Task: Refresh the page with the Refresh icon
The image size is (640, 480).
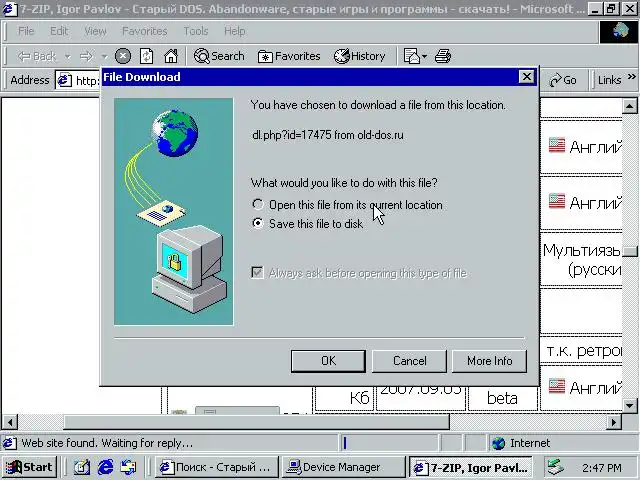Action: 147,56
